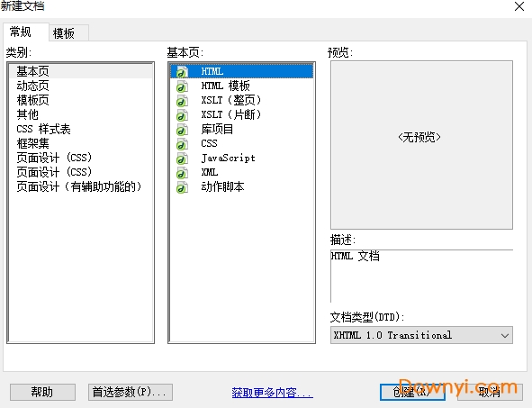Click the XSLT（片断）file icon
Image resolution: width=532 pixels, height=408 pixels.
click(x=182, y=115)
